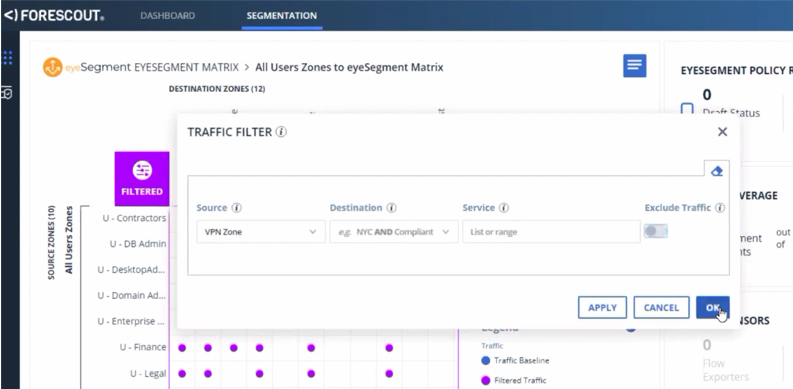The height and width of the screenshot is (389, 793).
Task: Click the sidebar icon below the grid dots
Action: click(7, 93)
